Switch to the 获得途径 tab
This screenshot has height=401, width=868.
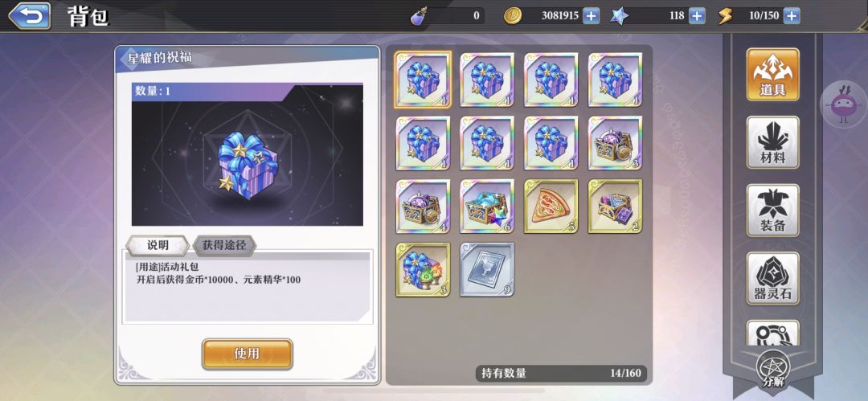(x=225, y=245)
